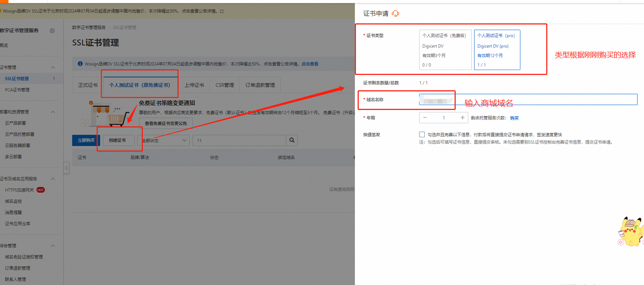Collapse the sidebar with the arrow handle
Image resolution: width=644 pixels, height=285 pixels.
pos(66,168)
